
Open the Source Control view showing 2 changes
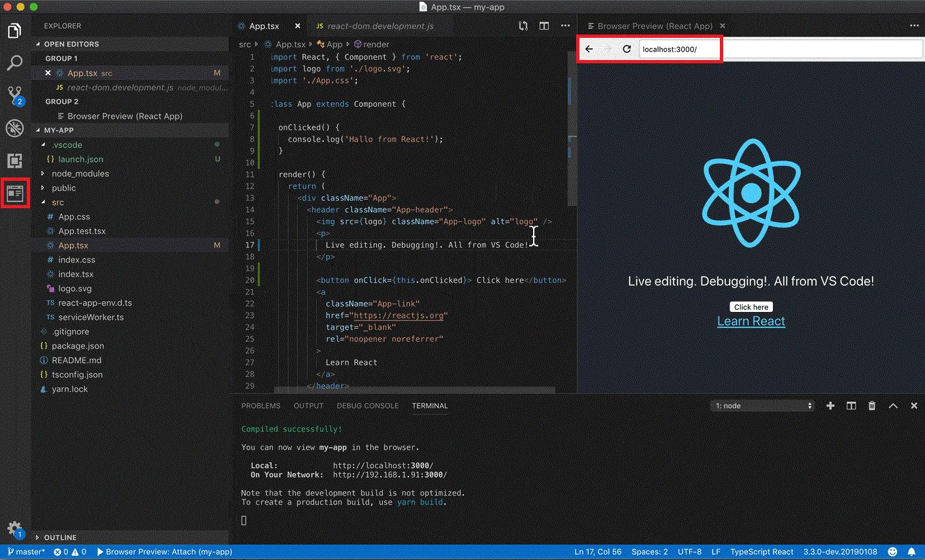pos(14,95)
